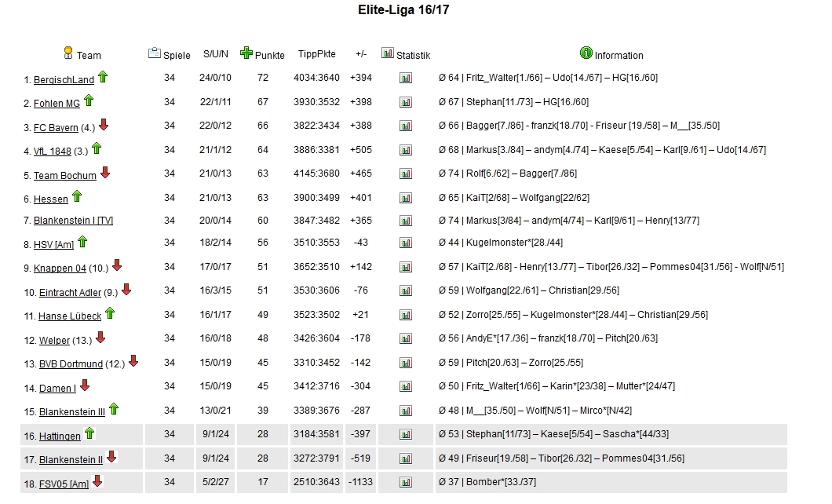Click the green plus icon beside Punkte
Viewport: 832px width, 504px height.
click(246, 52)
